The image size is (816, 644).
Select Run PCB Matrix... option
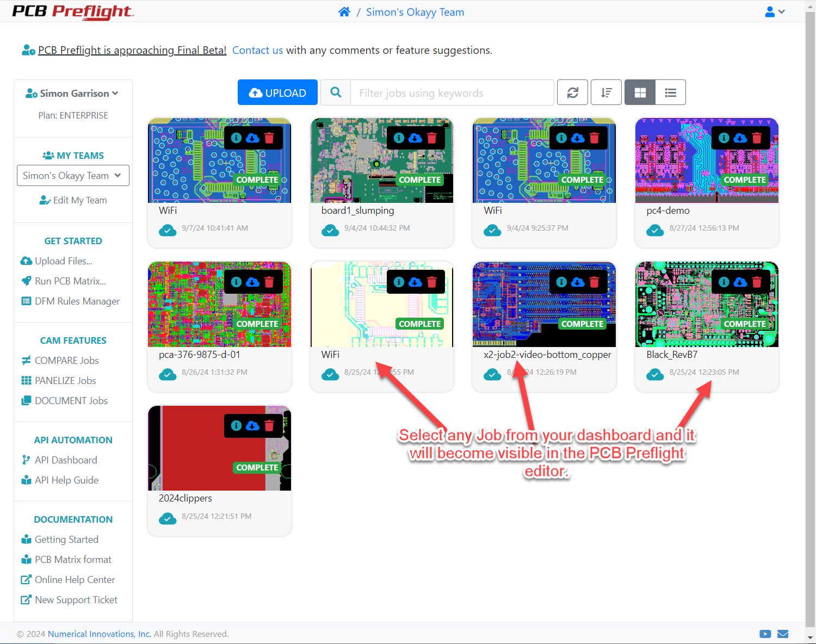pos(64,281)
